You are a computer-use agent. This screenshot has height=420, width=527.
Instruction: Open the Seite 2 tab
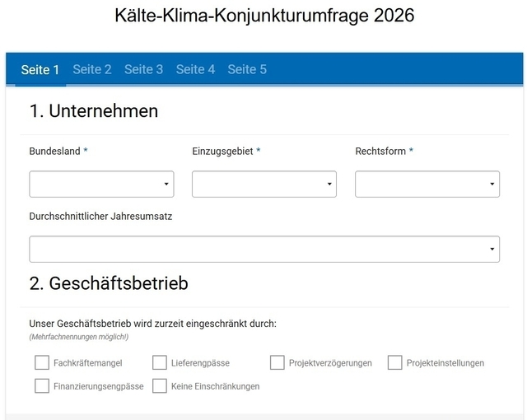pyautogui.click(x=91, y=70)
